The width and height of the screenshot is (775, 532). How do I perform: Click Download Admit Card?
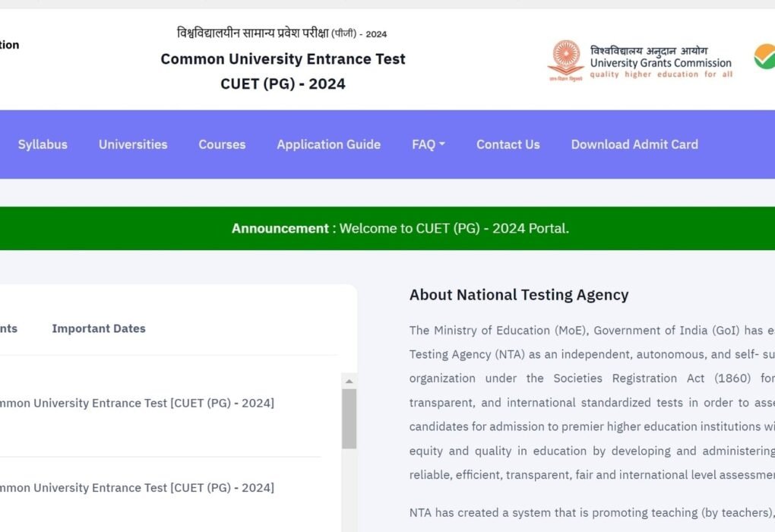coord(634,144)
